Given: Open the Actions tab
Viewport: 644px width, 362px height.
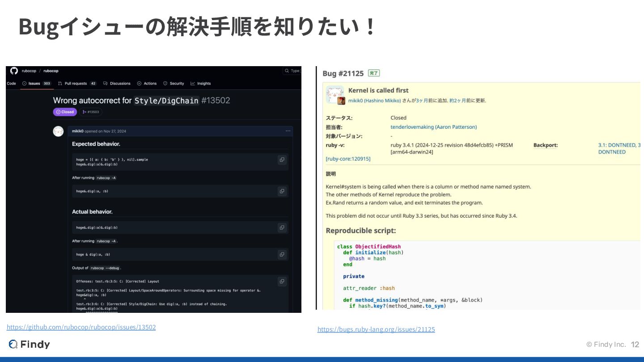Looking at the screenshot, I should pos(147,84).
